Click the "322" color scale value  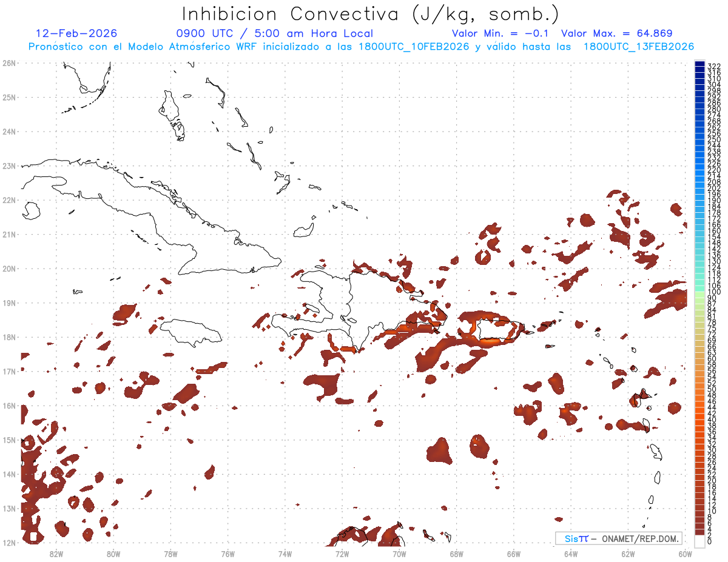pyautogui.click(x=714, y=66)
